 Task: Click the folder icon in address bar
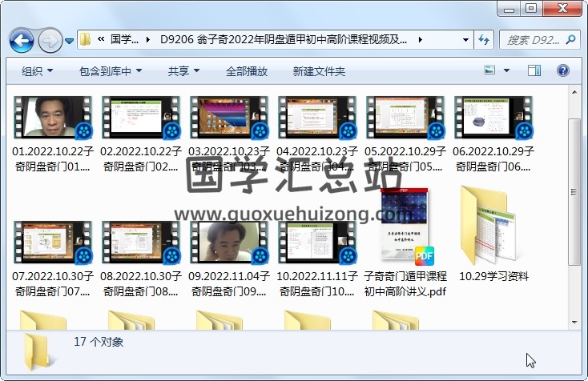tap(85, 39)
